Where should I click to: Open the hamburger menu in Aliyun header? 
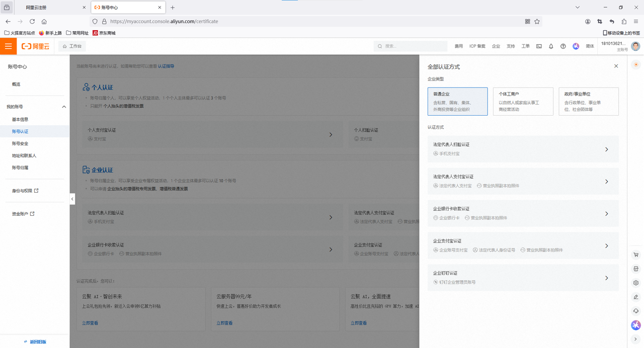click(8, 46)
